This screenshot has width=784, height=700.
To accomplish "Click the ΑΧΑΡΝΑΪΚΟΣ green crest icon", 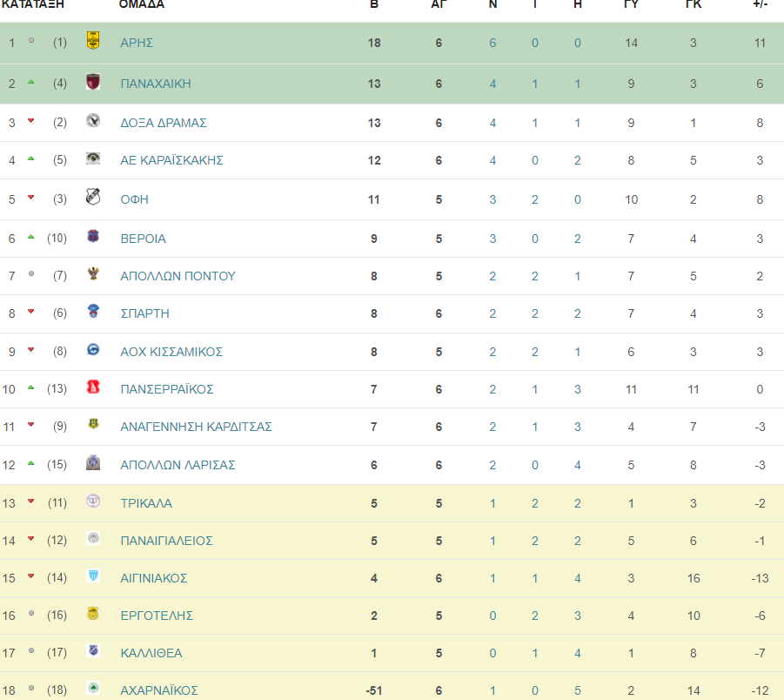I will coord(93,688).
